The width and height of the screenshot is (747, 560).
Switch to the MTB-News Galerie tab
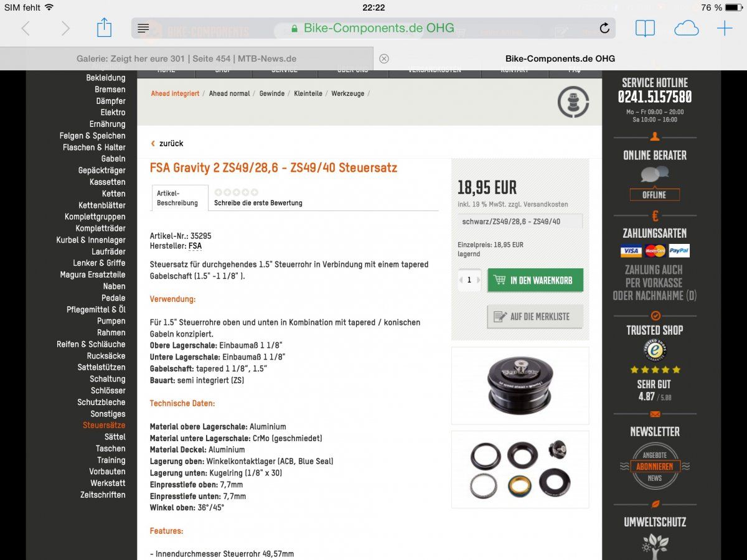[187, 58]
